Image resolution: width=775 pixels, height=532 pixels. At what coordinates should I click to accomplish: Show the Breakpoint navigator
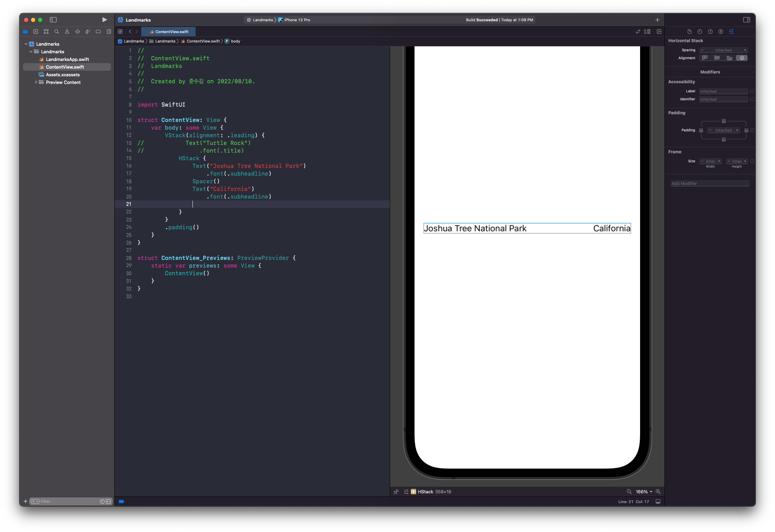[x=98, y=32]
